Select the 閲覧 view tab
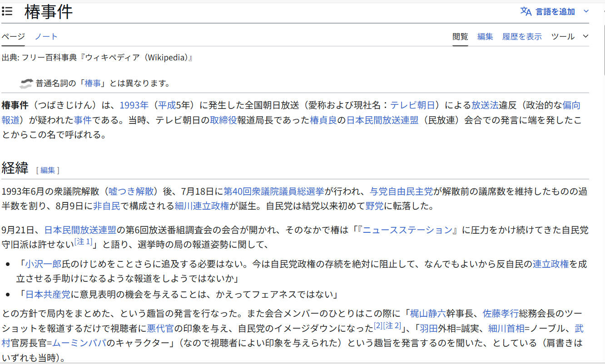Screen dimensions: 605x364 (x=460, y=36)
